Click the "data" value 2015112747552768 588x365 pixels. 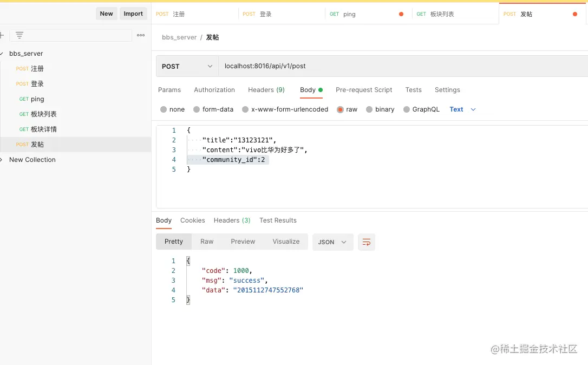268,290
